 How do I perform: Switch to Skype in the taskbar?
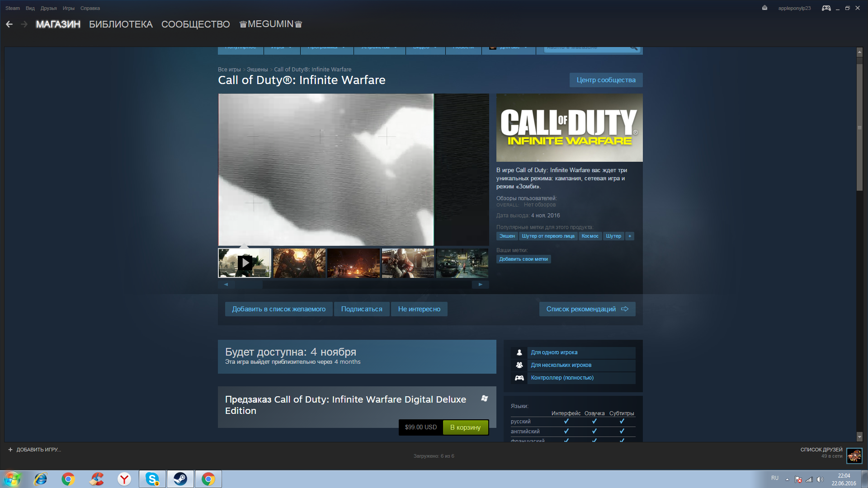152,479
